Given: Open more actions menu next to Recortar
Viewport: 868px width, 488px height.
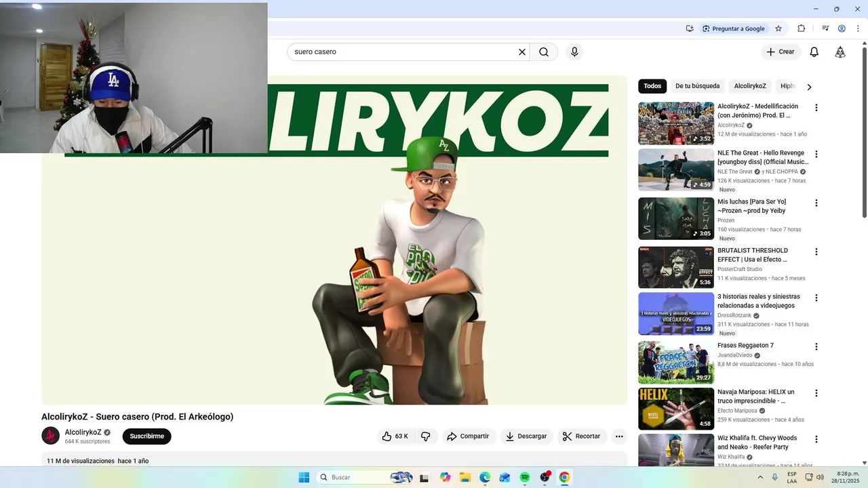Looking at the screenshot, I should (619, 436).
